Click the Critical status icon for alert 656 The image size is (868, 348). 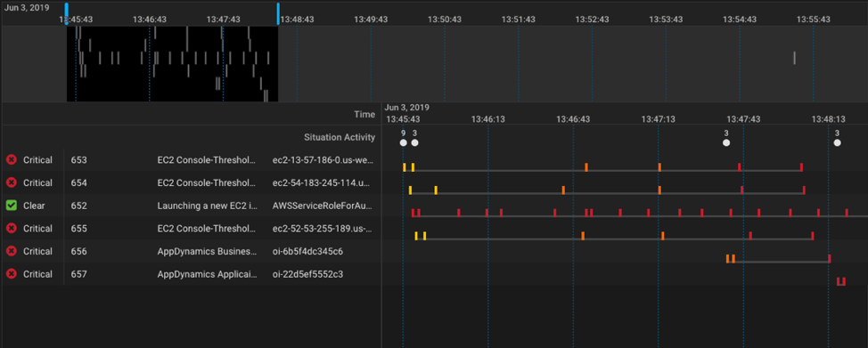(11, 251)
